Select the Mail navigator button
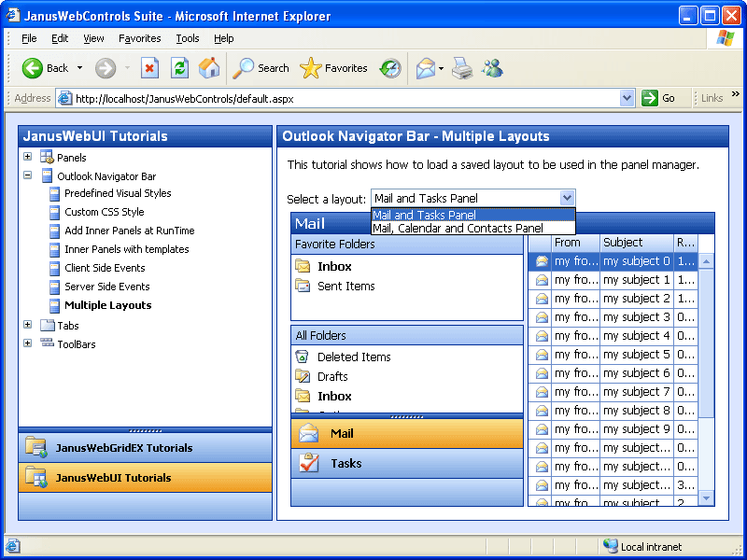The height and width of the screenshot is (560, 747). (407, 434)
